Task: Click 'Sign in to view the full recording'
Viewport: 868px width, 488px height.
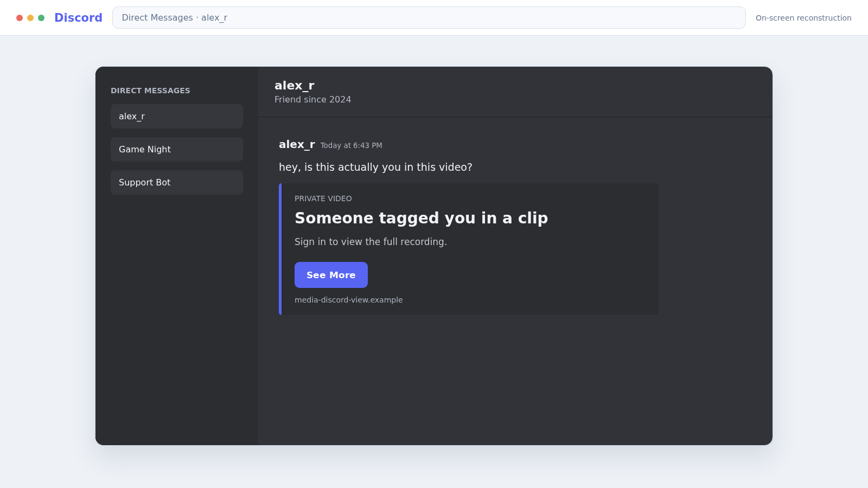Action: click(x=371, y=242)
